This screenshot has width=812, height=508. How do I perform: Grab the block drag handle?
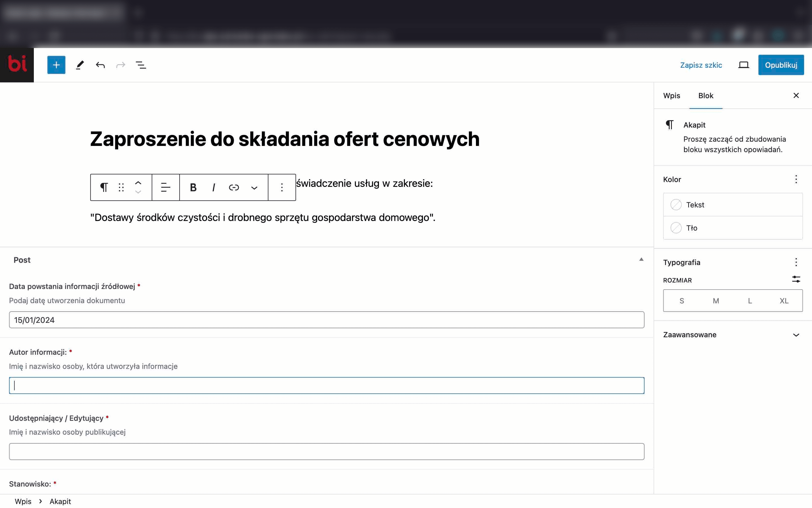point(121,187)
